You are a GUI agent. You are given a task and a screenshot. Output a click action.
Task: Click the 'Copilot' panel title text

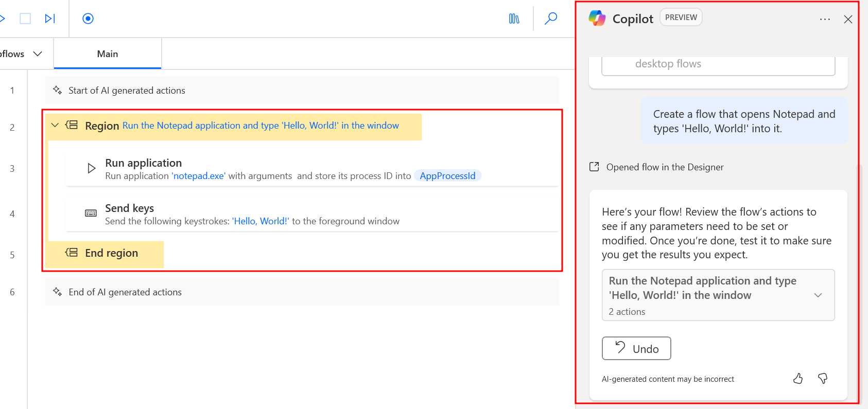pyautogui.click(x=633, y=19)
